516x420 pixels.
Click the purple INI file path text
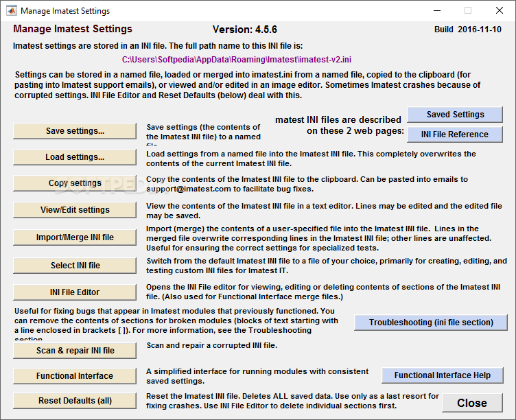pyautogui.click(x=237, y=60)
